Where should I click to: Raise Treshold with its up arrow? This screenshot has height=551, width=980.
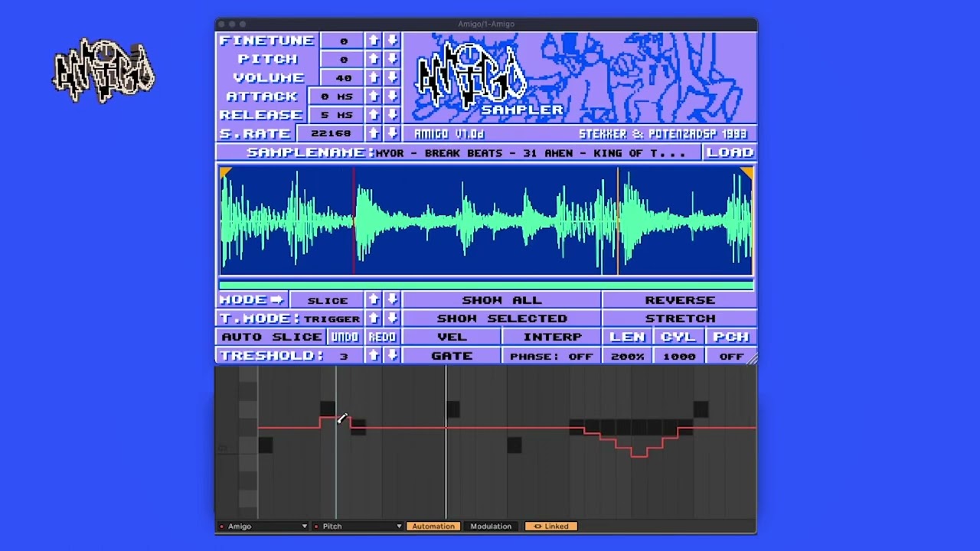pos(374,355)
